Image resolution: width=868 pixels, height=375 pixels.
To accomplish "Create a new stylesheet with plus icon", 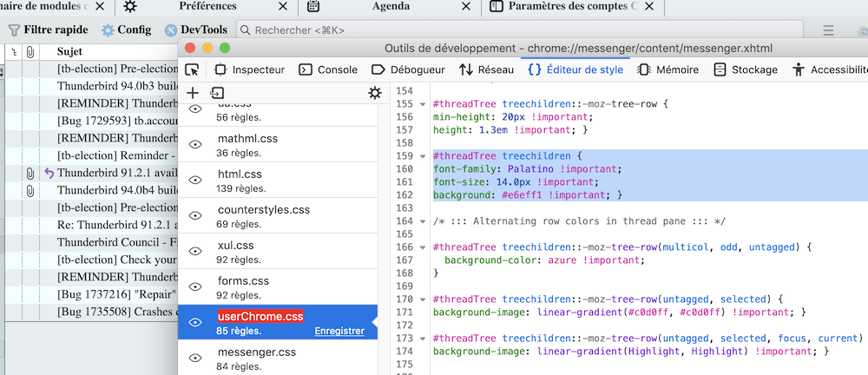I will [193, 93].
